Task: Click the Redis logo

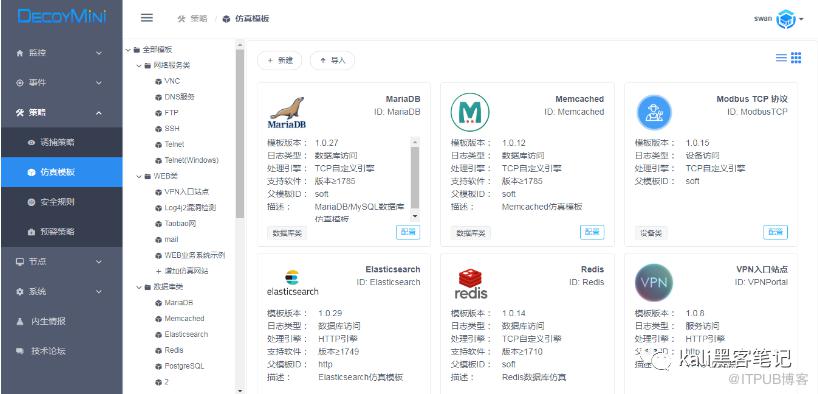Action: click(x=471, y=283)
